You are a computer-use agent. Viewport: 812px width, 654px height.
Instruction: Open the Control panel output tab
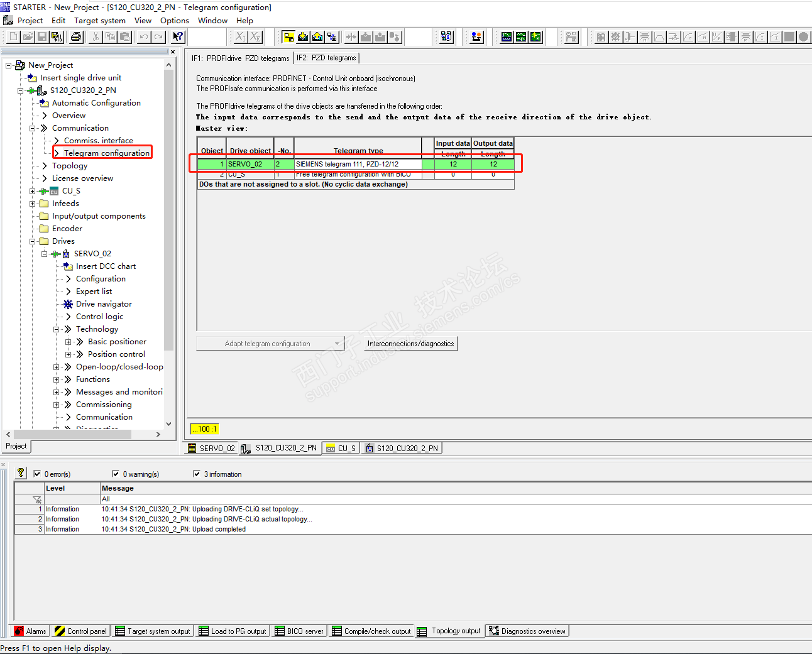pos(81,631)
